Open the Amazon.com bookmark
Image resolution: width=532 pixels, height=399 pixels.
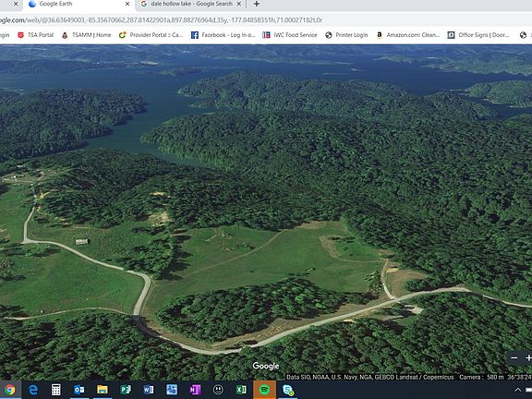[x=408, y=35]
